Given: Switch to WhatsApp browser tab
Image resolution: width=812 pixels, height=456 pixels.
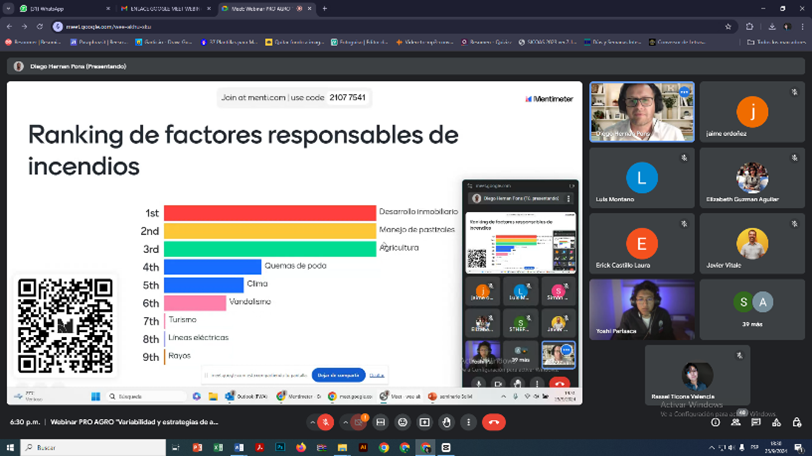Looking at the screenshot, I should click(65, 9).
